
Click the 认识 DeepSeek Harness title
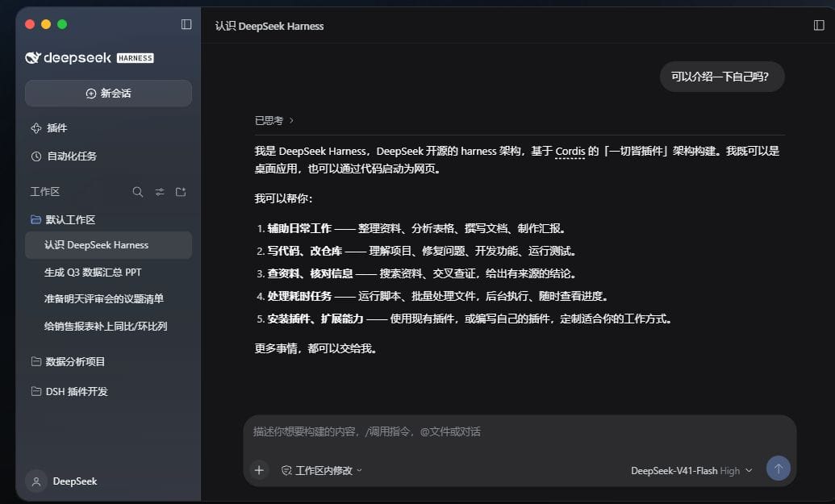coord(269,26)
